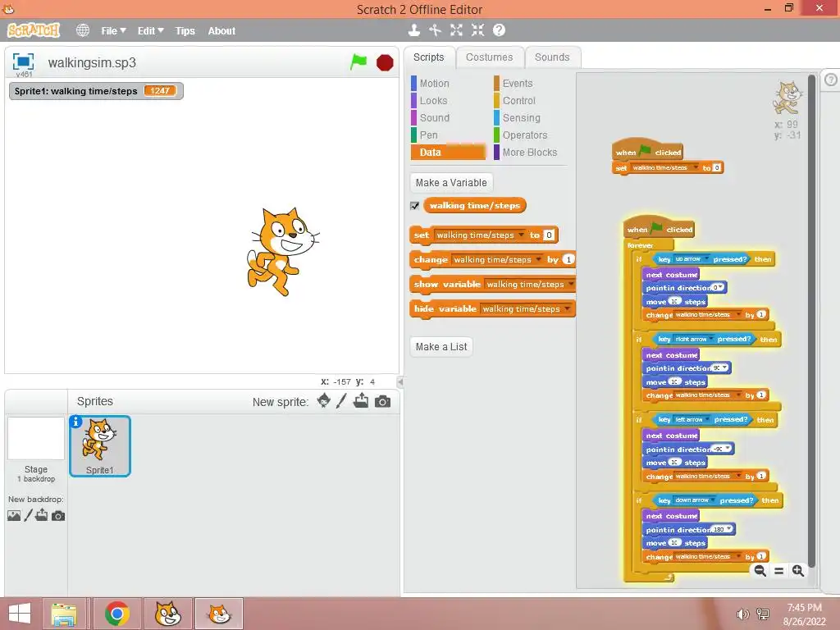The width and height of the screenshot is (840, 630).
Task: Select the Sprite1 thumbnail
Action: 99,445
